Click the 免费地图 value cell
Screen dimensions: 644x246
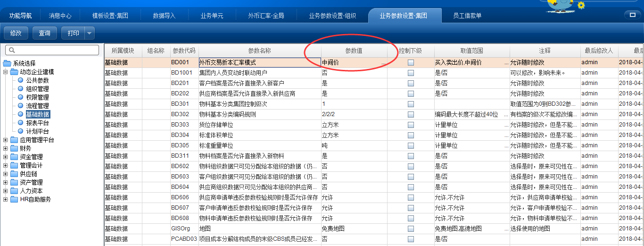354,229
